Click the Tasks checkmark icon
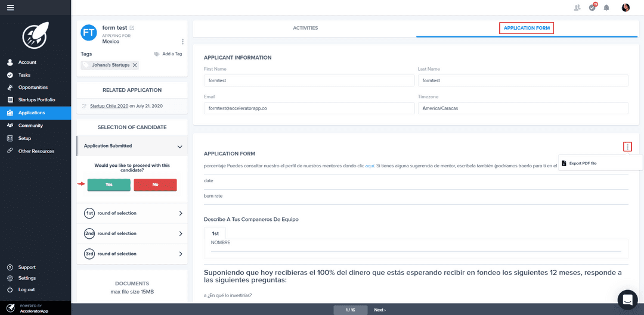Image resolution: width=644 pixels, height=315 pixels. pos(10,75)
